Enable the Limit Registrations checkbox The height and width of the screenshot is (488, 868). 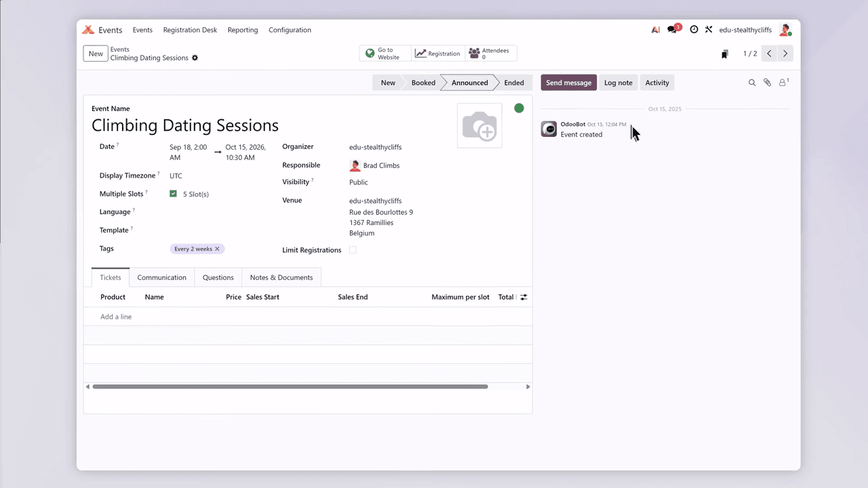(x=353, y=250)
